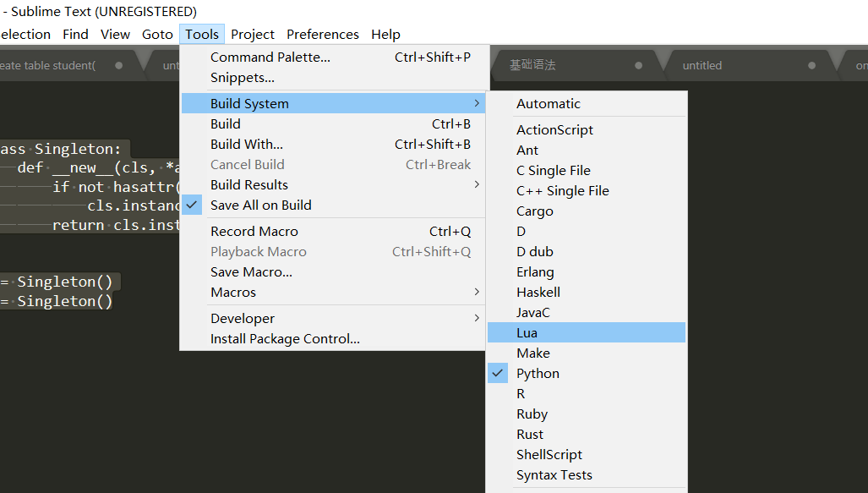Close 'eate table student(' tab via its dot

tap(118, 65)
